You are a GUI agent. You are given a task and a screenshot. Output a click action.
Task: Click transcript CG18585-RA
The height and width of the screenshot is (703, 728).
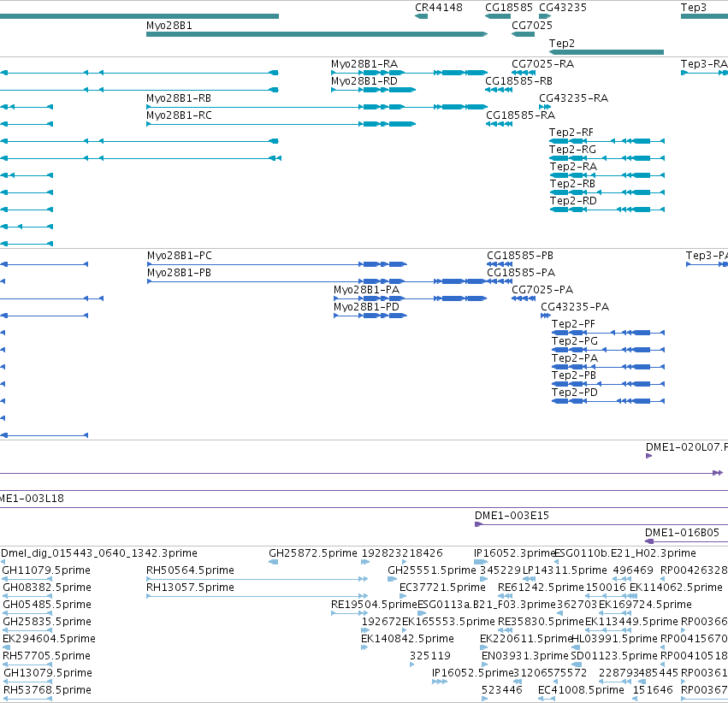499,124
